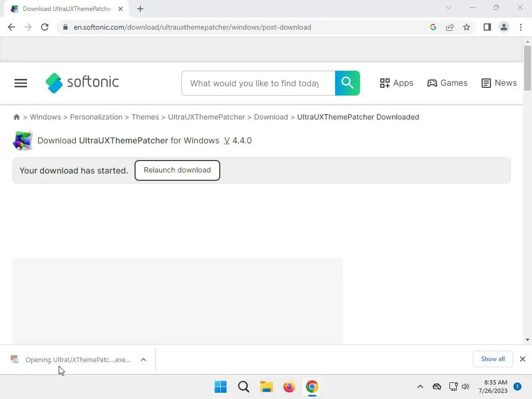Open clock and date panel

pyautogui.click(x=493, y=387)
